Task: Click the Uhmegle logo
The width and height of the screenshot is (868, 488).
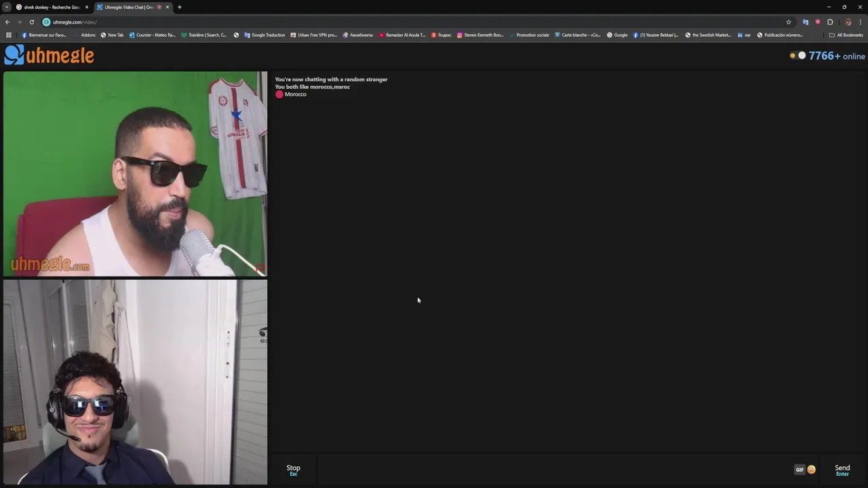Action: coord(49,56)
